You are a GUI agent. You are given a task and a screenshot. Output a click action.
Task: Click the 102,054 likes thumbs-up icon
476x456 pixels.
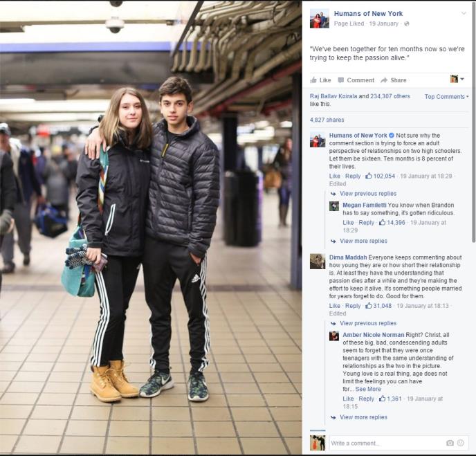(x=369, y=176)
